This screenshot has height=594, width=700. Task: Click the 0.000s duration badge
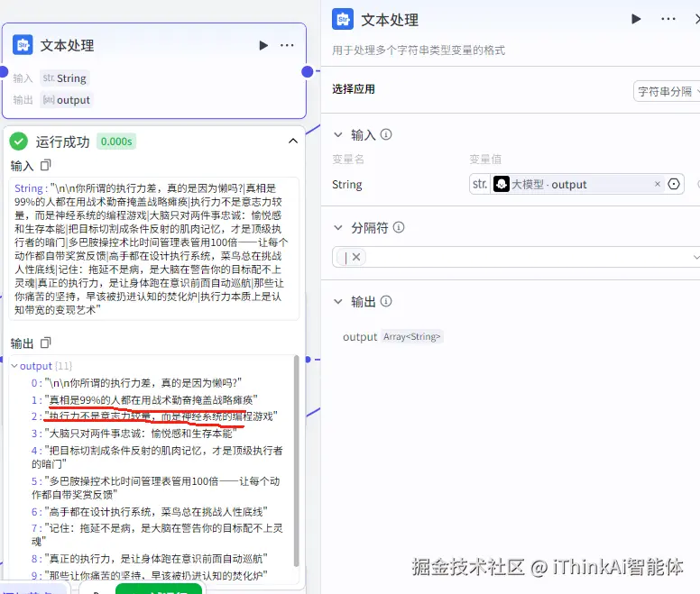(116, 142)
